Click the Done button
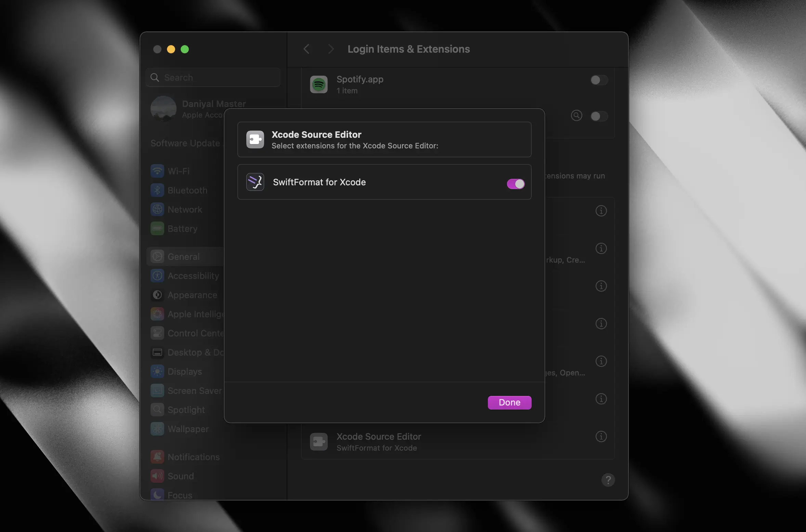Screen dimensions: 806x532 [509, 402]
